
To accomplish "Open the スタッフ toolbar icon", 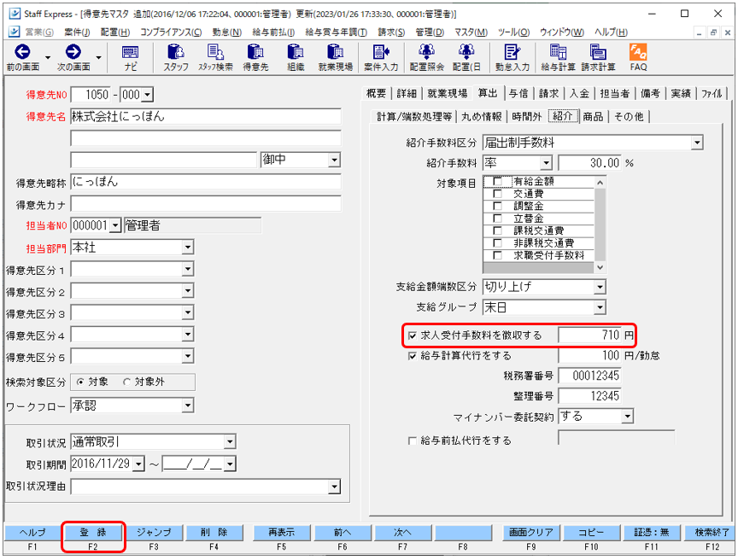I will pyautogui.click(x=176, y=52).
